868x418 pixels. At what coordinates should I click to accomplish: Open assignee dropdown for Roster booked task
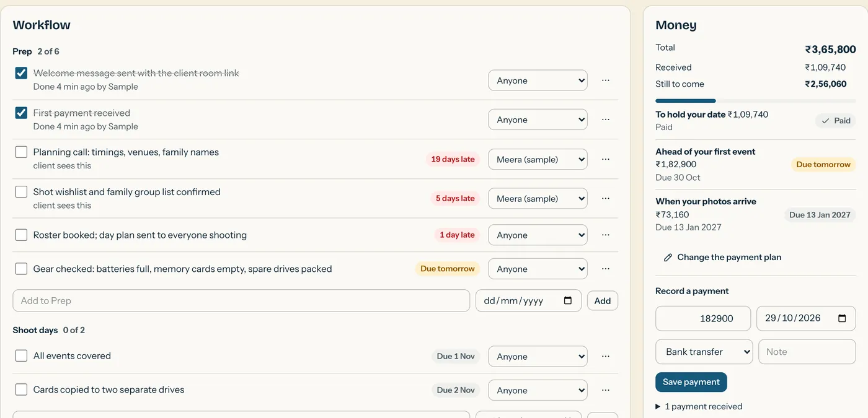click(x=538, y=235)
